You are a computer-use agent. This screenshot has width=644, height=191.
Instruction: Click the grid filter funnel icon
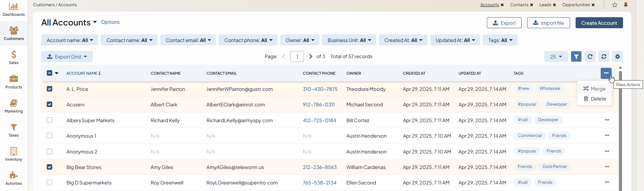576,56
